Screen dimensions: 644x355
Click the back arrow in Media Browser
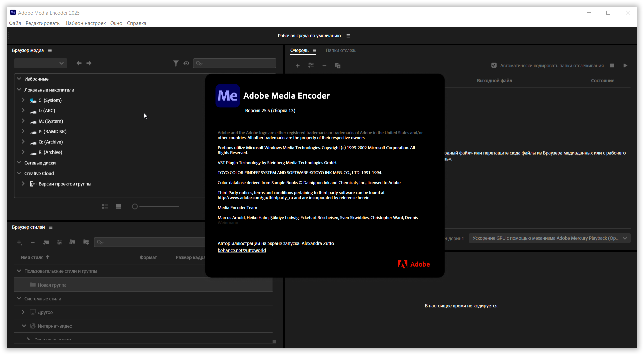(79, 63)
